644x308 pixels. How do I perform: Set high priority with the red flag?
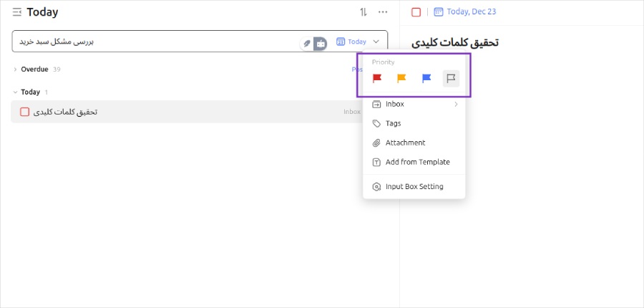(x=377, y=78)
